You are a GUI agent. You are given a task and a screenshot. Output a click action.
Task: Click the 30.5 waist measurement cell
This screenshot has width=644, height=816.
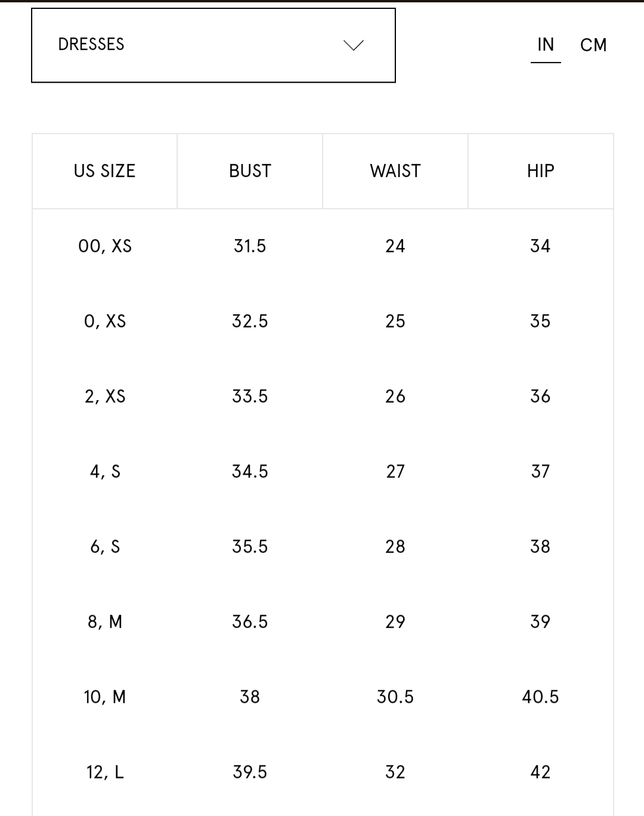pos(395,697)
